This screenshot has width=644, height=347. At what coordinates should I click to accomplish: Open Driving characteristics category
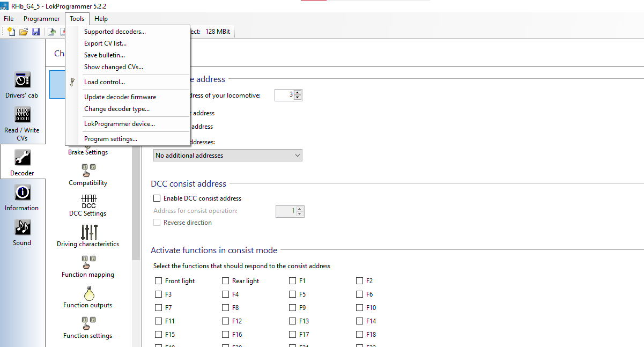[88, 236]
